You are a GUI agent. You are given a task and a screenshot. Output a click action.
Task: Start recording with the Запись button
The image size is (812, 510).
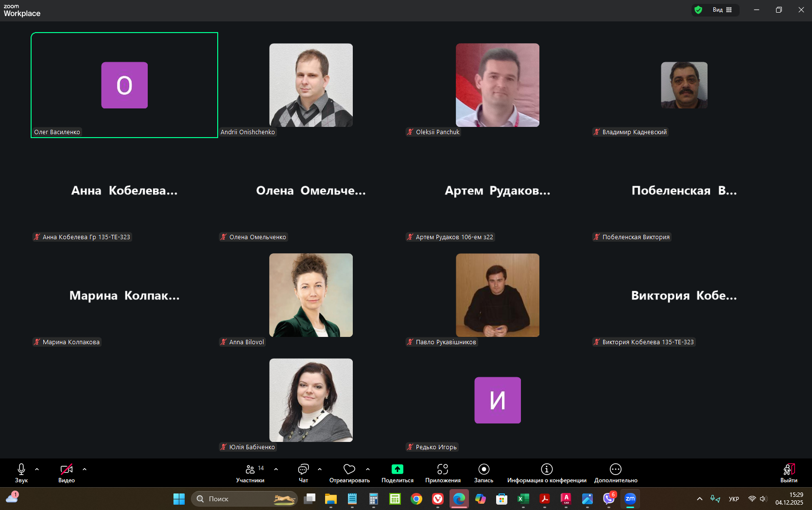click(484, 473)
